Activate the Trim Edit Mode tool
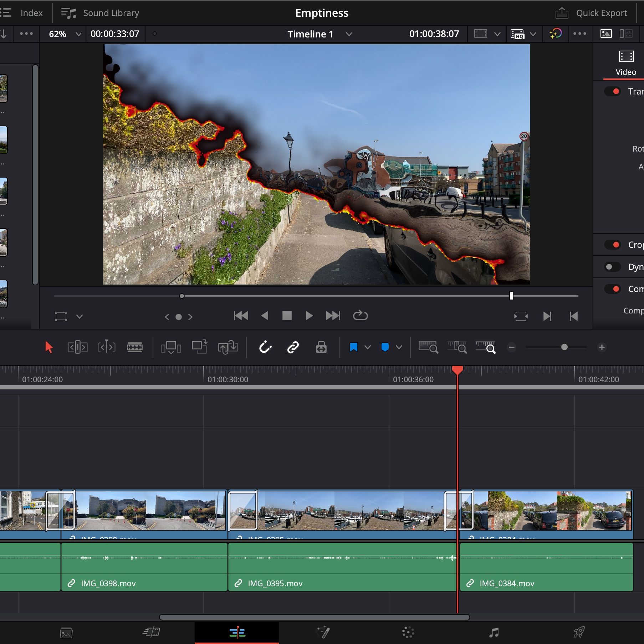 [77, 347]
